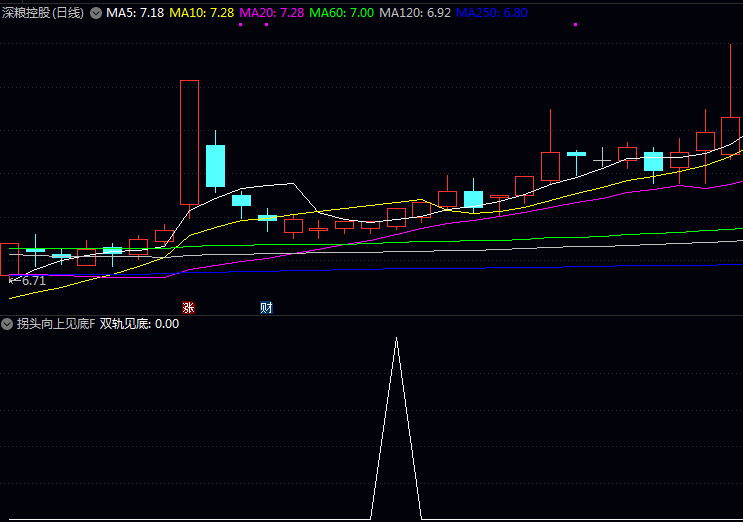Click the green MA60: 7.00 label

[342, 13]
